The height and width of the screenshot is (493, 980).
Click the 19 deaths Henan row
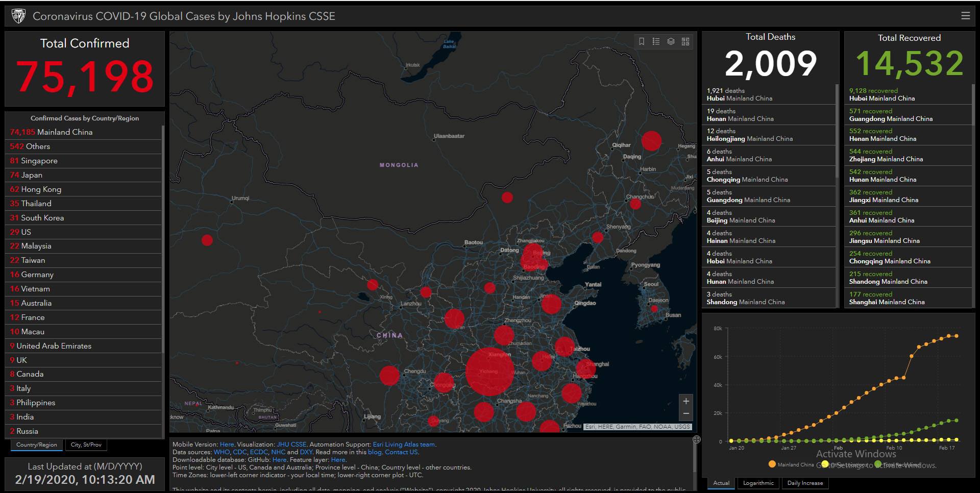769,115
